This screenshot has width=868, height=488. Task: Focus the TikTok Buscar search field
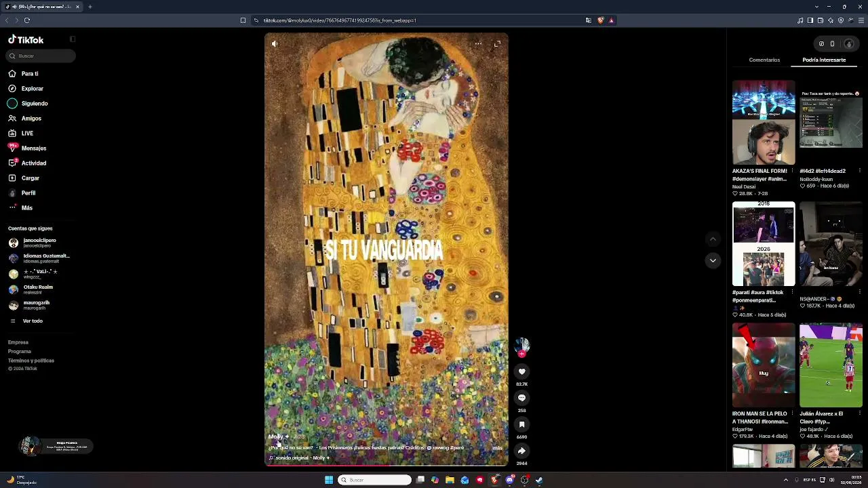42,56
